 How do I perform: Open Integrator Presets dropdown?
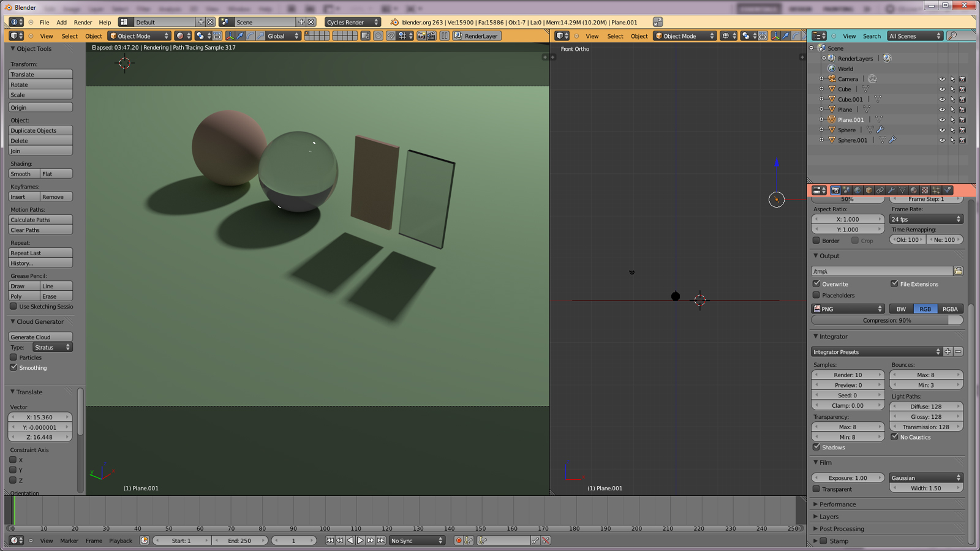(x=876, y=352)
